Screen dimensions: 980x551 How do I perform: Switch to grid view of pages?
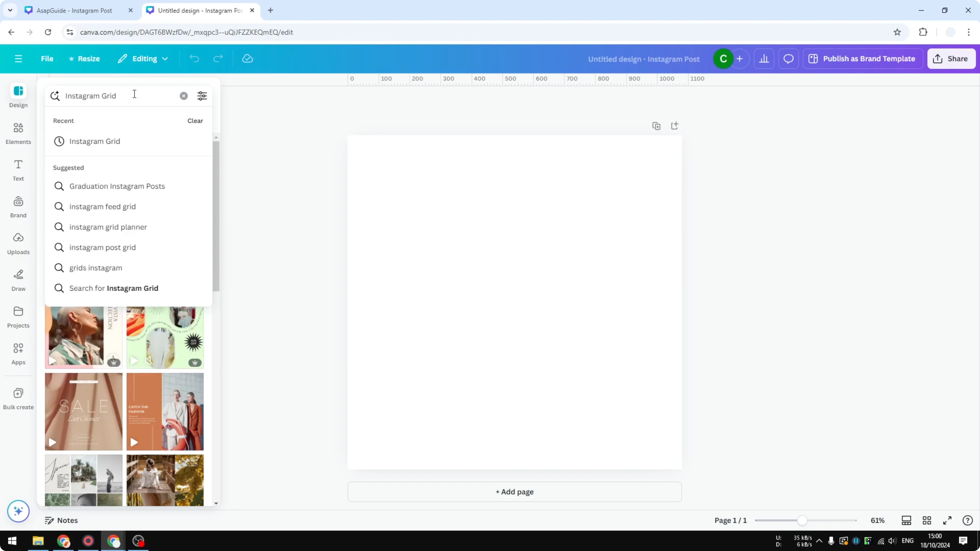coord(927,520)
